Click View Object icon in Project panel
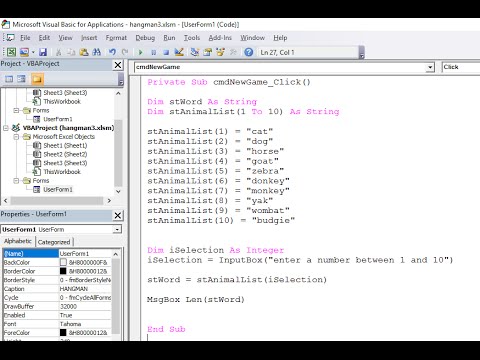Image resolution: width=480 pixels, height=360 pixels. [x=22, y=79]
